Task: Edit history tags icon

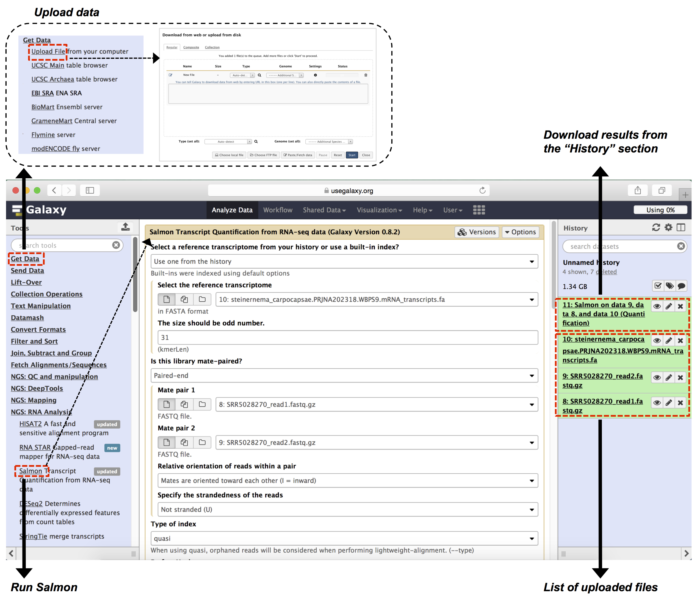Action: (x=669, y=286)
